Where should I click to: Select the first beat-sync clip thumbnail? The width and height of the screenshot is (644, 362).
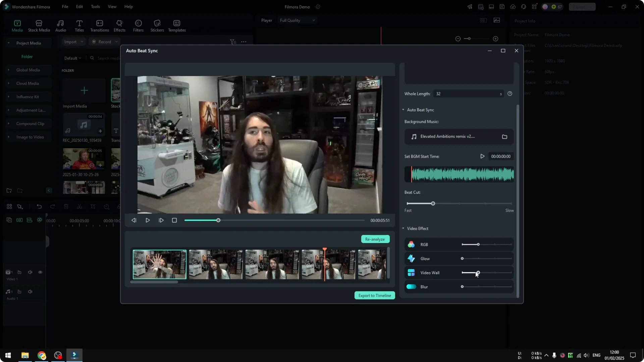pyautogui.click(x=159, y=264)
